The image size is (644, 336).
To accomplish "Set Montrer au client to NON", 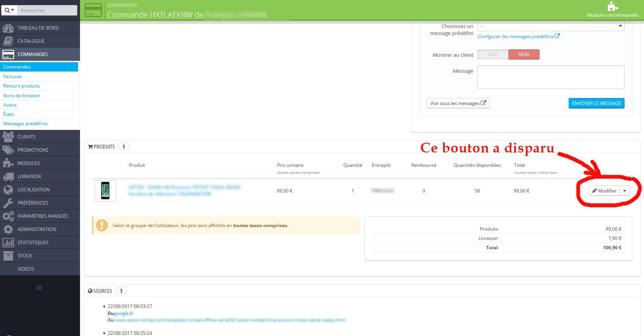I will coord(524,54).
